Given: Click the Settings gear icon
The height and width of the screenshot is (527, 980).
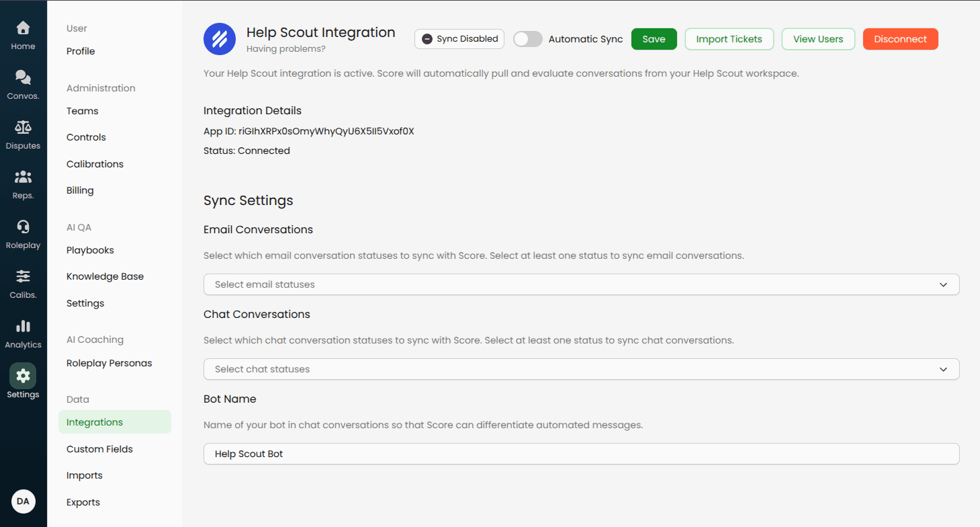Looking at the screenshot, I should coord(23,376).
